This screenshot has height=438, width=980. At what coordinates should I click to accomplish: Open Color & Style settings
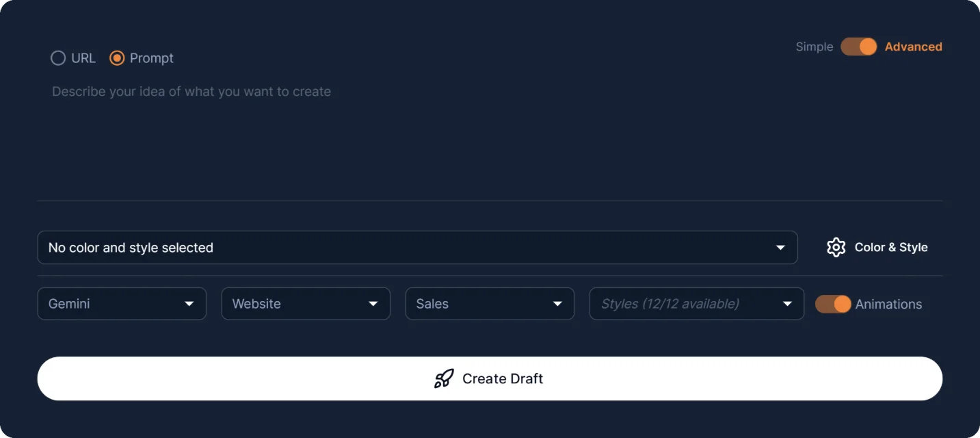click(x=877, y=248)
